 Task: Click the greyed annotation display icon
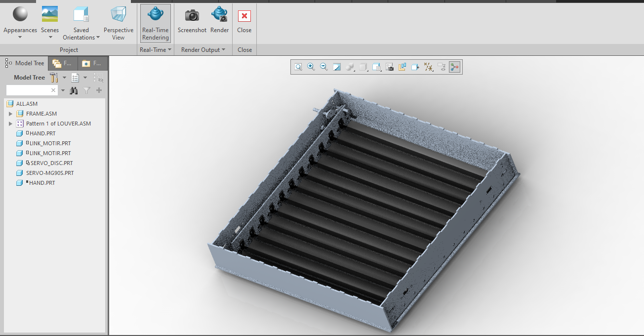point(442,67)
